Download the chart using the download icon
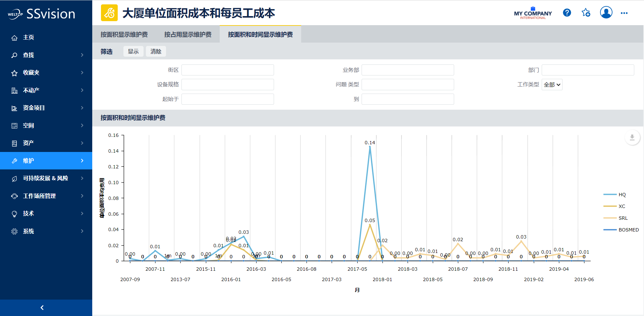 [632, 138]
